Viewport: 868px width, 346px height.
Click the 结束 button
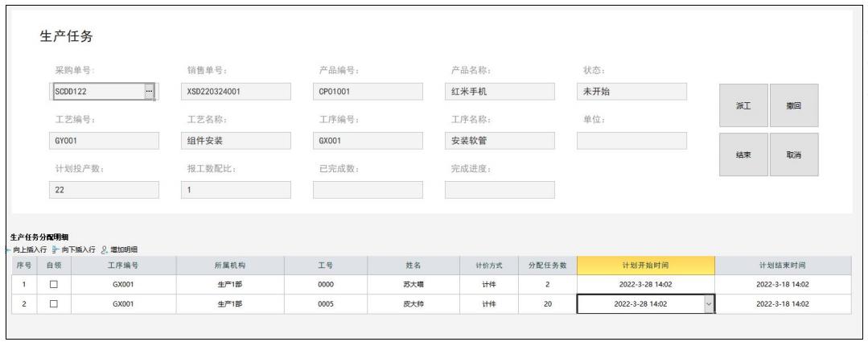(743, 155)
